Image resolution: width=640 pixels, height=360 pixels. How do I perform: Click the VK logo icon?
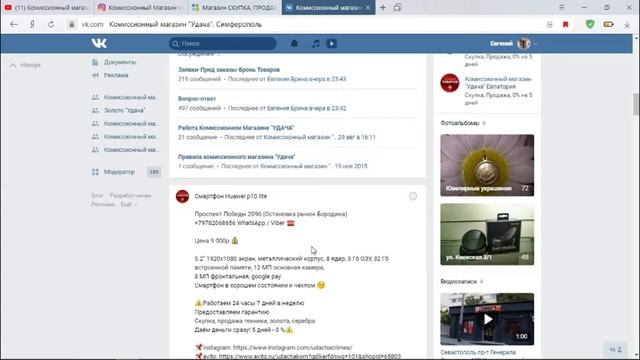pos(99,43)
